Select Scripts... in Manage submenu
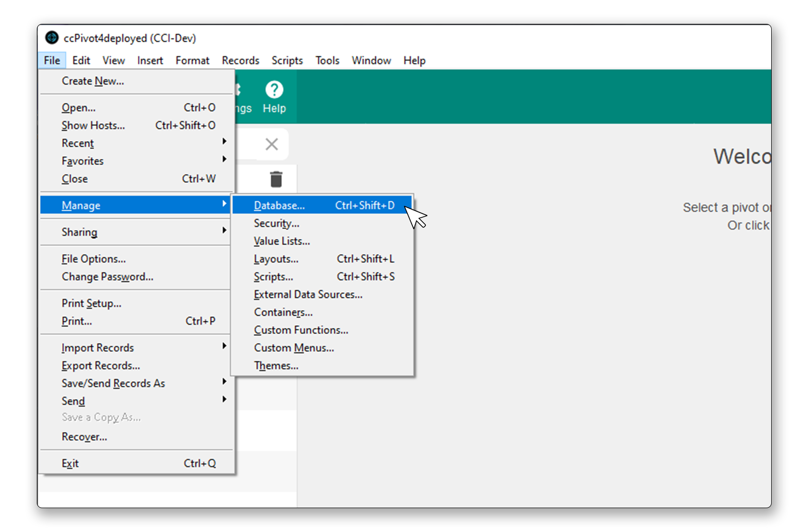The height and width of the screenshot is (532, 808). point(322,277)
